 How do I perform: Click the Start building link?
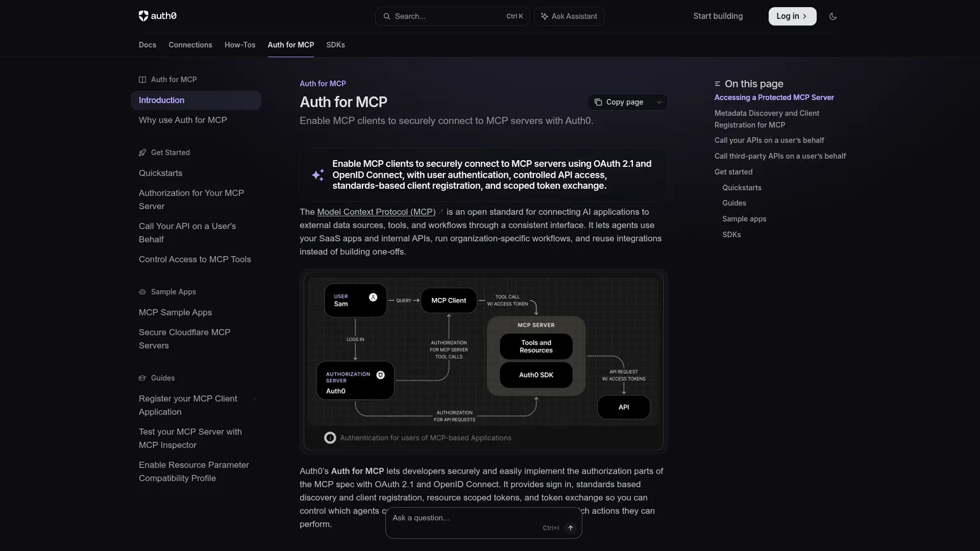[718, 17]
